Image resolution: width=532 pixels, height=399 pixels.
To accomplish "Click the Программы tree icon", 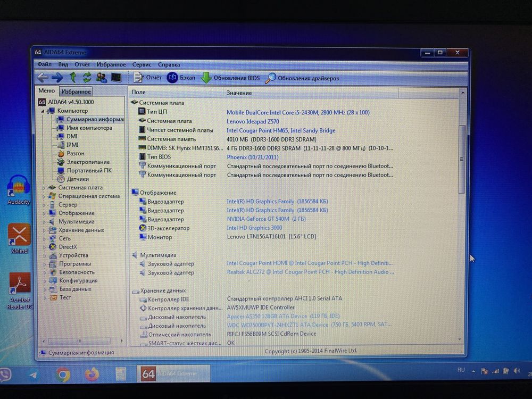I will tap(53, 264).
